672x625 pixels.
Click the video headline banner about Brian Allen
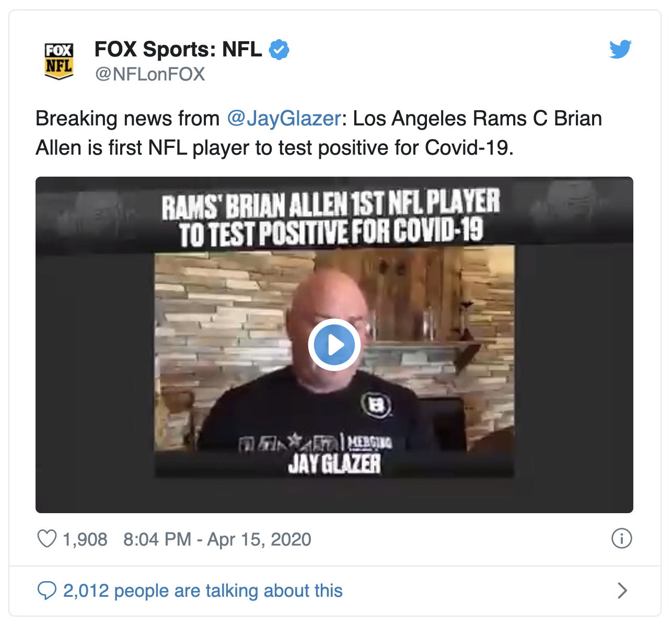[x=331, y=217]
